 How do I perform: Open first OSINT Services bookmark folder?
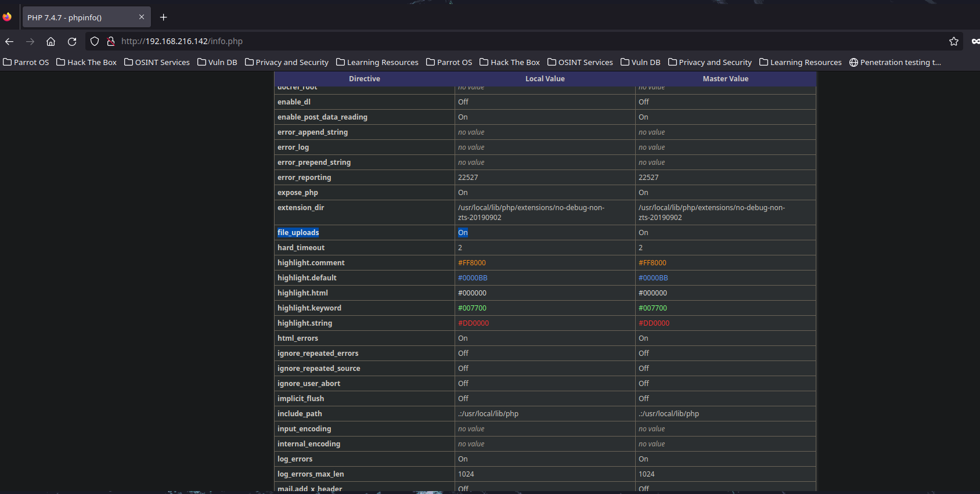pyautogui.click(x=157, y=62)
